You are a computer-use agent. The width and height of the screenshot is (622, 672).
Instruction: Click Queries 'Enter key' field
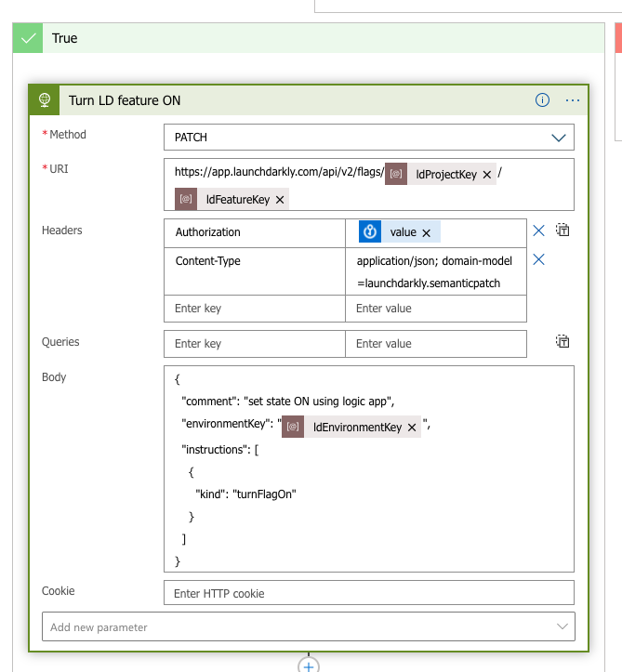coord(255,344)
